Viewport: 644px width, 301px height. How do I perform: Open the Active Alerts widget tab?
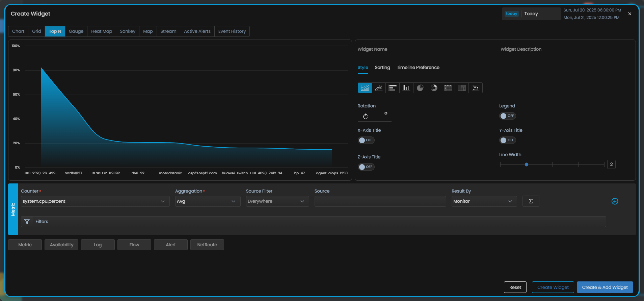pyautogui.click(x=197, y=31)
